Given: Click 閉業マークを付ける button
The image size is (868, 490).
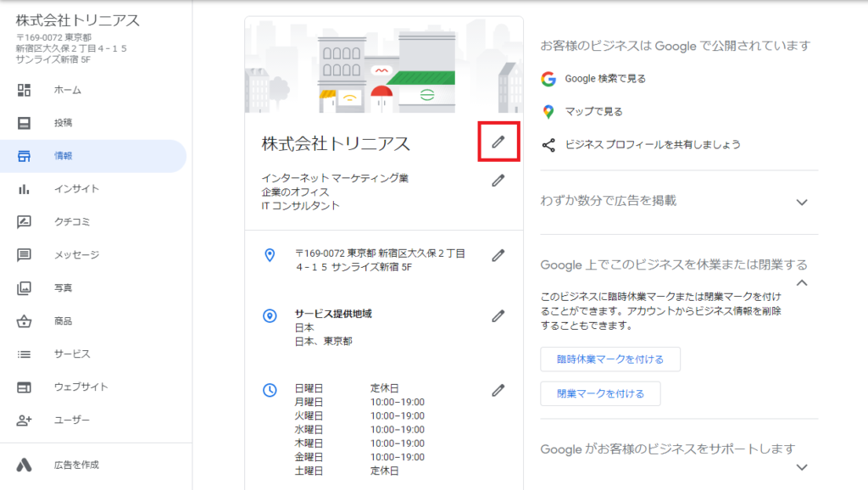Looking at the screenshot, I should 600,393.
